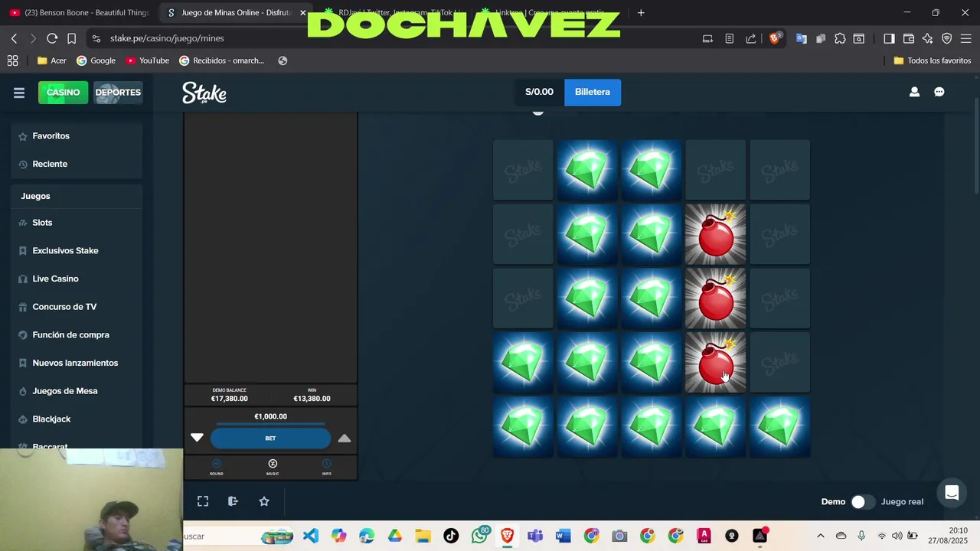This screenshot has height=551, width=980.
Task: Open the apps grid in bookmarks bar
Action: click(13, 60)
